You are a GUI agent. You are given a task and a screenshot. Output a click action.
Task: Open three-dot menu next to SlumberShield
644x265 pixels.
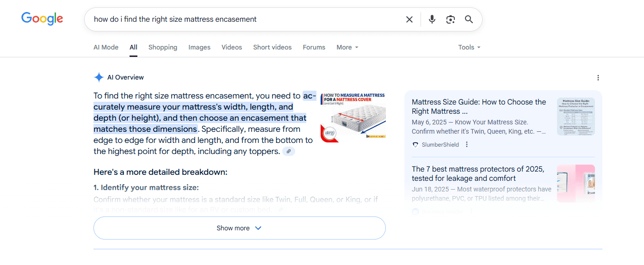tap(467, 144)
